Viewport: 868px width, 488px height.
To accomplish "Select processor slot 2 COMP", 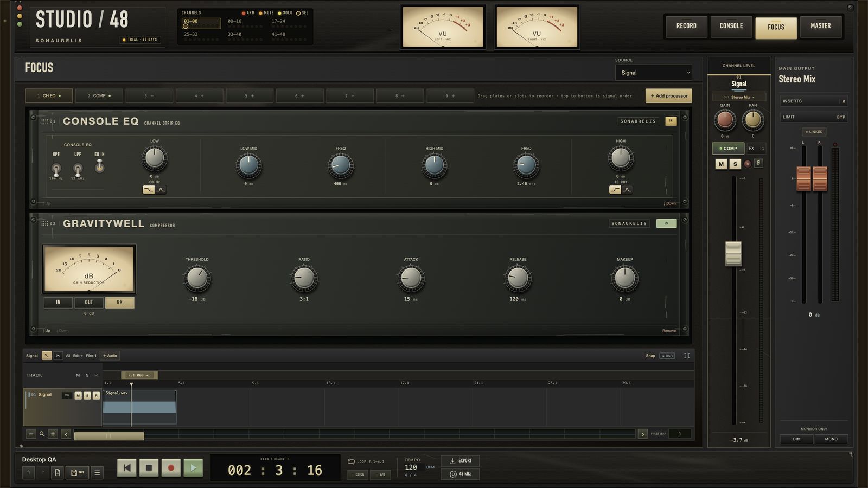I will point(99,96).
